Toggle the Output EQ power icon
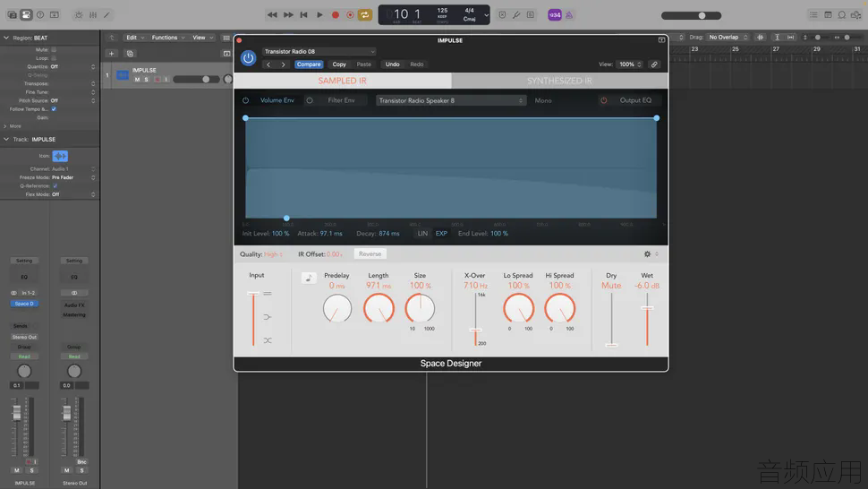 604,100
